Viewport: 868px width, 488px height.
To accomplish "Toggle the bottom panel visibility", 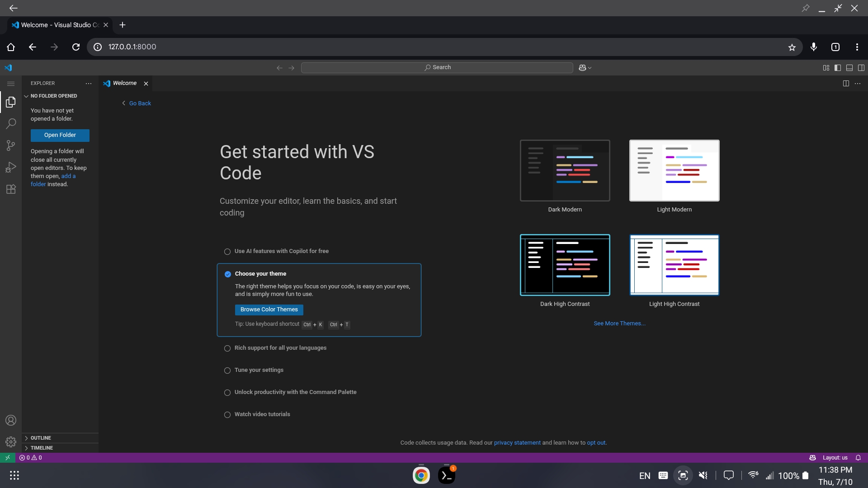I will 849,68.
